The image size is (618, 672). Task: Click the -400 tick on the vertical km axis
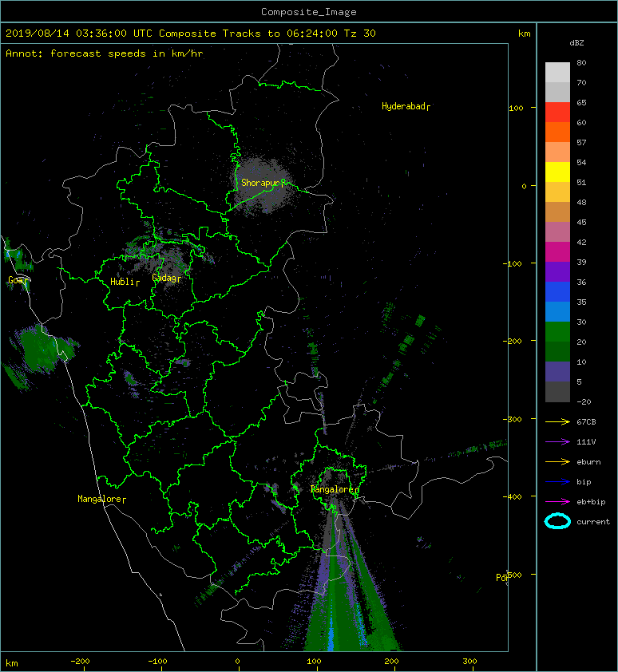tap(512, 496)
